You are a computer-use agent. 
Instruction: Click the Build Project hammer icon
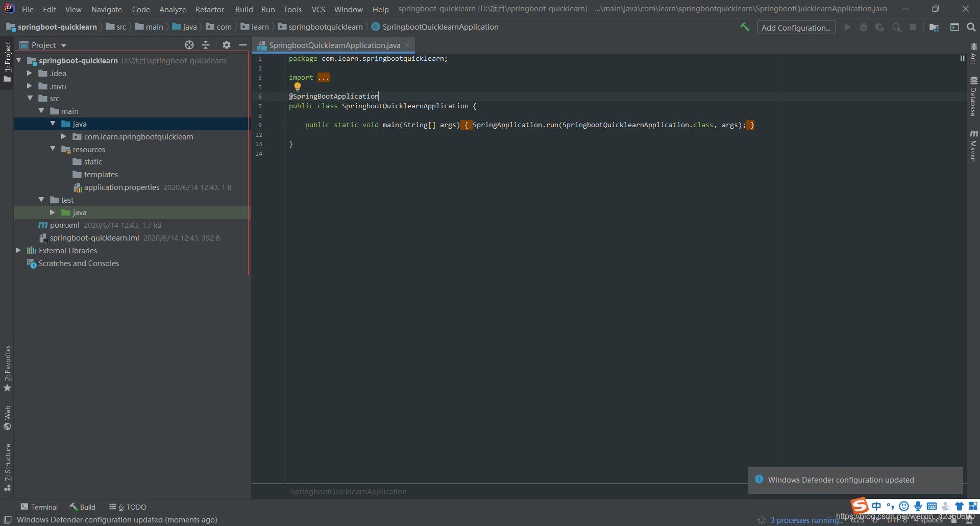745,27
